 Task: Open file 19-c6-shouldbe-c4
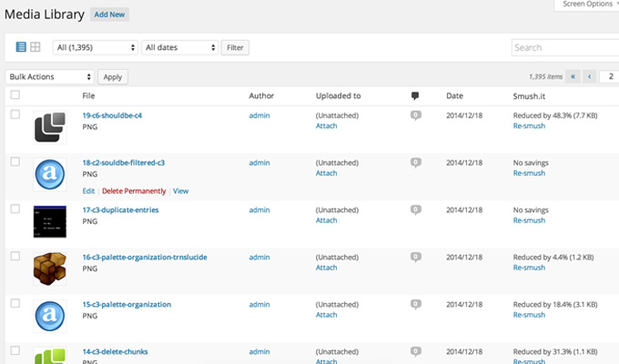(112, 116)
